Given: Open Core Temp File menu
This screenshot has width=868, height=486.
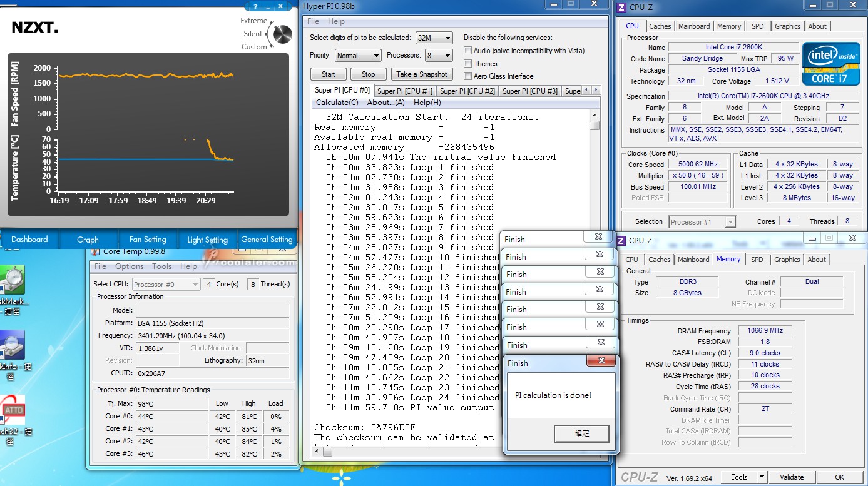Looking at the screenshot, I should (x=100, y=266).
